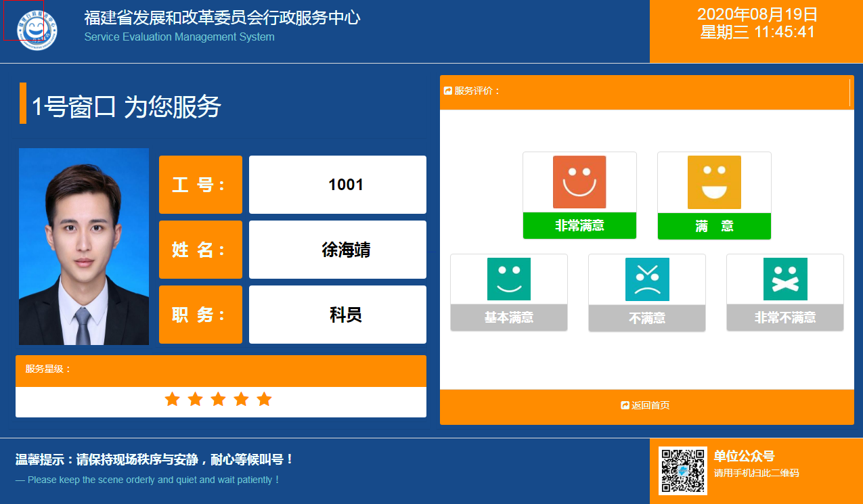863x504 pixels.
Task: Select the angry dissatisfied face icon
Action: (x=646, y=279)
